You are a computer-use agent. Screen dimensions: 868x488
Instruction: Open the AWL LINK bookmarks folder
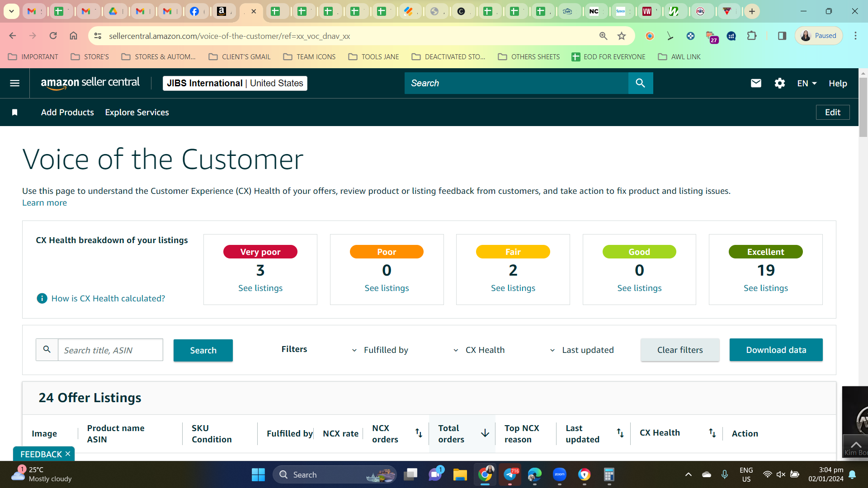click(x=679, y=57)
